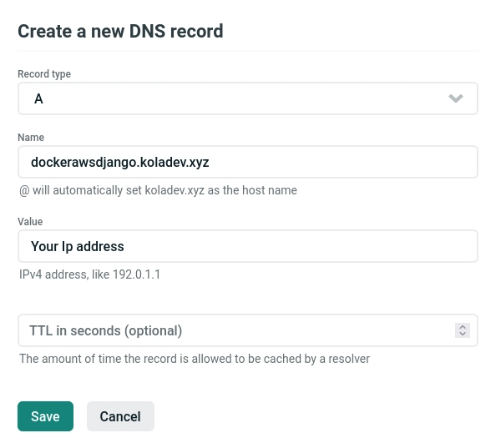Click the Record type chevron arrow

point(456,98)
